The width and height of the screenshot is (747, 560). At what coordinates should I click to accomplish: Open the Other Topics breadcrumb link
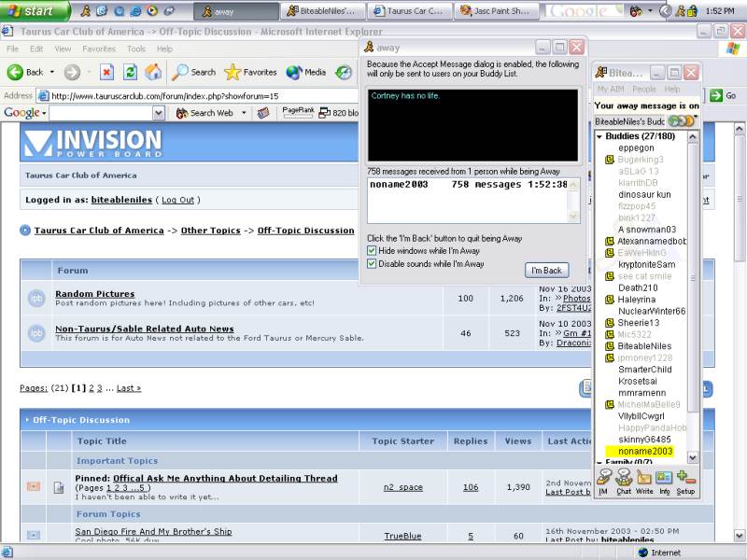(x=211, y=230)
